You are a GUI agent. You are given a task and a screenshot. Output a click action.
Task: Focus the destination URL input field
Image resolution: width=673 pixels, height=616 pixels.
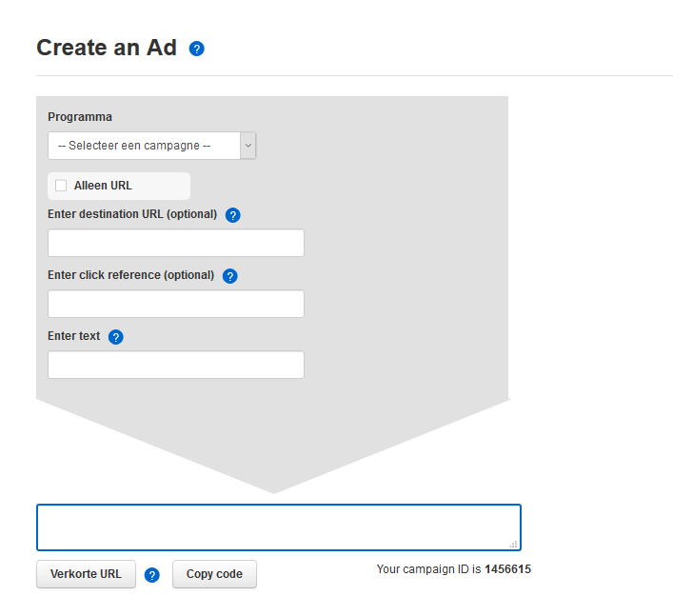pyautogui.click(x=176, y=243)
